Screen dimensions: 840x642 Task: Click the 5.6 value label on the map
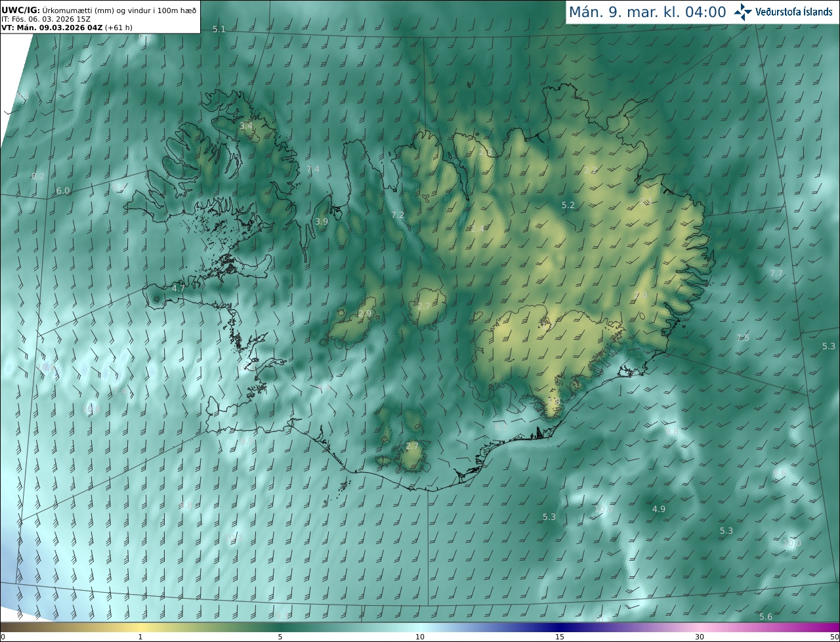point(766,616)
